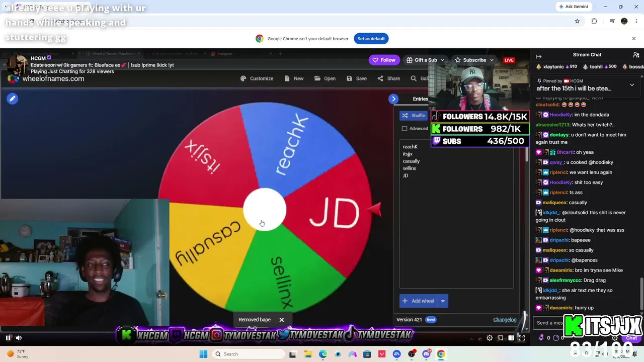The width and height of the screenshot is (644, 362).
Task: Select the 'itsjjx' entry in the list
Action: coord(408,154)
